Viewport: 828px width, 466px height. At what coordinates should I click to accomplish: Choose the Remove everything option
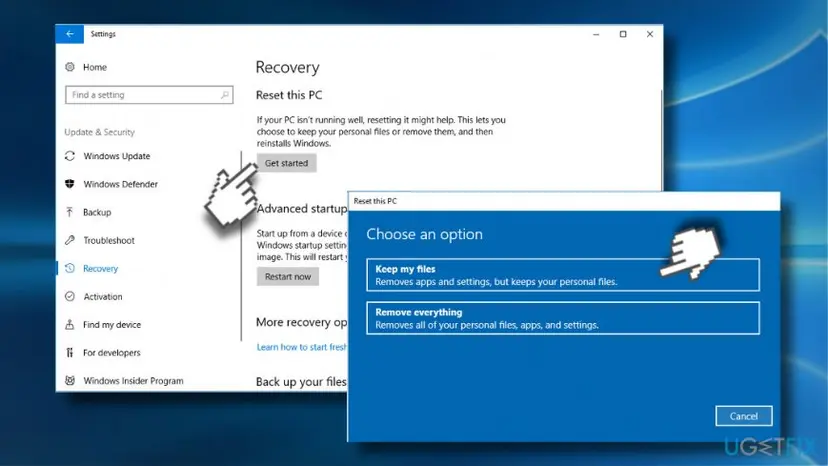click(563, 318)
